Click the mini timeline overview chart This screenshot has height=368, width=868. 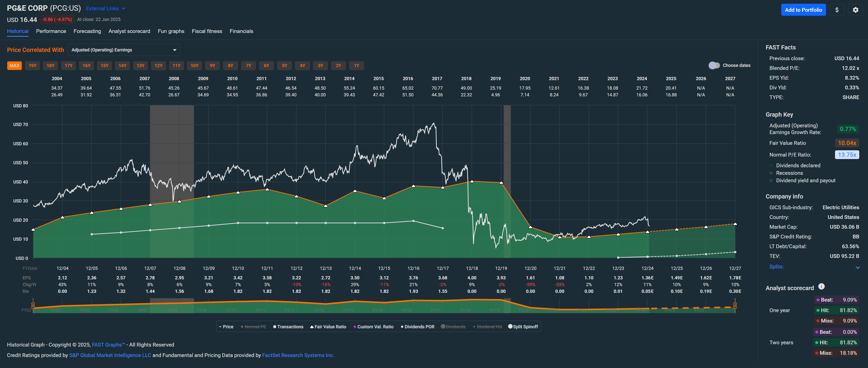pyautogui.click(x=384, y=305)
